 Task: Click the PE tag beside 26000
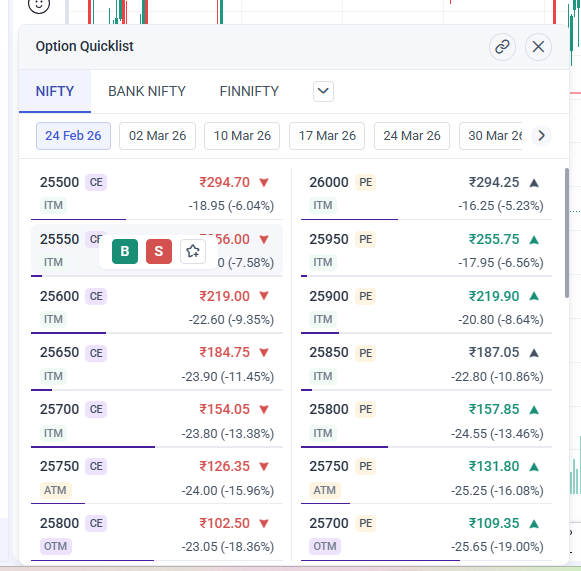[366, 182]
